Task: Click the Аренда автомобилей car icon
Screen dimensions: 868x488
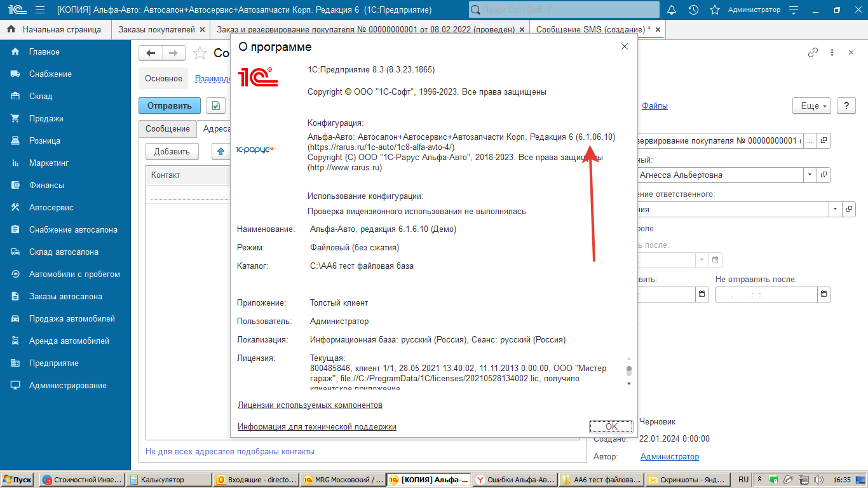Action: click(x=15, y=341)
